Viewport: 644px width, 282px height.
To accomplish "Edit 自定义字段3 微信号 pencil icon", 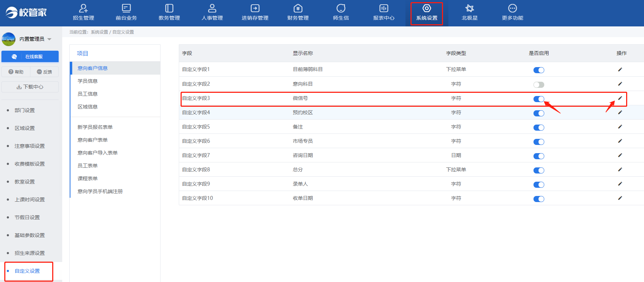I will [620, 98].
